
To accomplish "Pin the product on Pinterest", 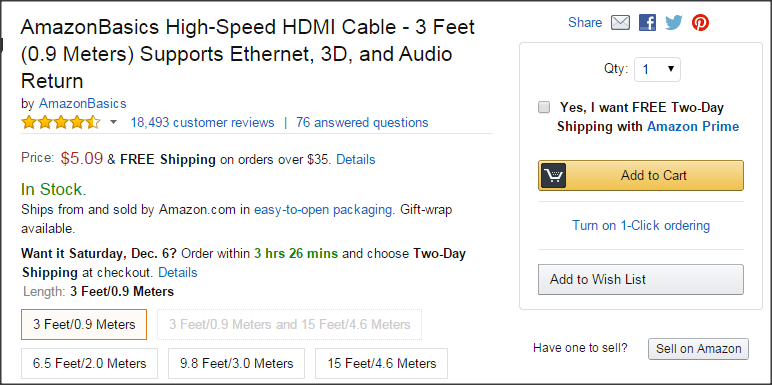I will [700, 23].
